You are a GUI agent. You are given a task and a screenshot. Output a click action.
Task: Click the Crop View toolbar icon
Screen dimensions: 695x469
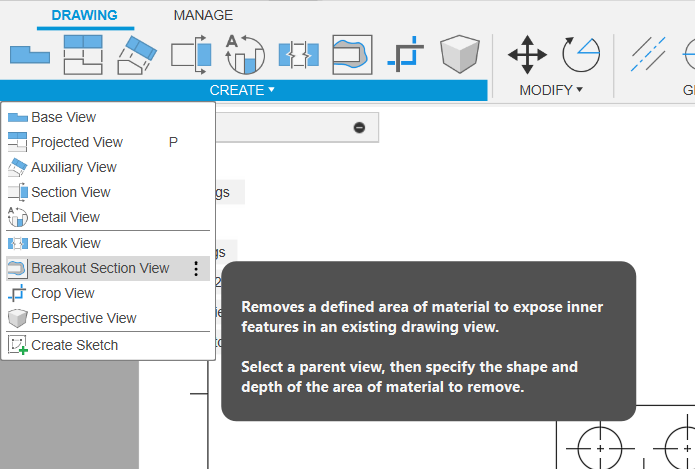coord(406,55)
